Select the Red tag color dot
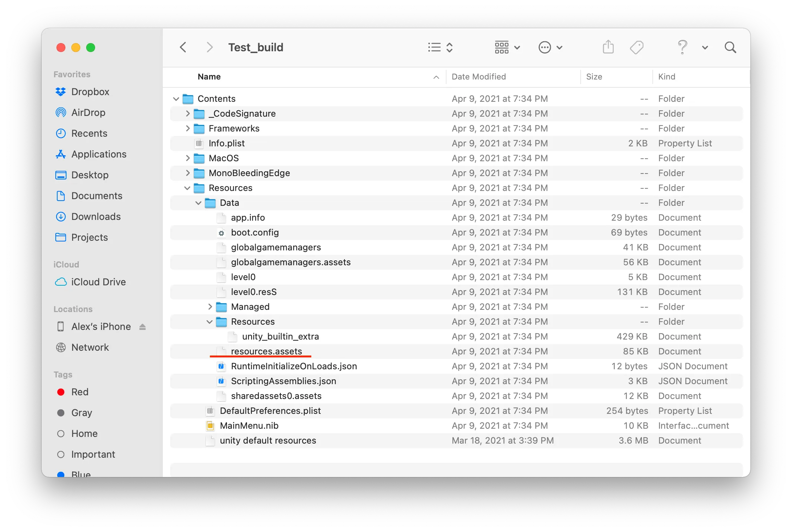The width and height of the screenshot is (792, 532). (x=61, y=392)
